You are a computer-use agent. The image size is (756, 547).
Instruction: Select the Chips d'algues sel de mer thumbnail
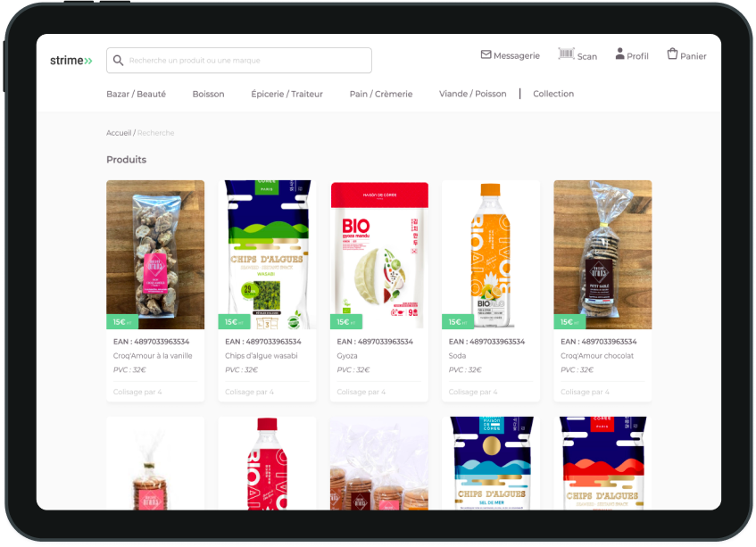click(x=491, y=463)
